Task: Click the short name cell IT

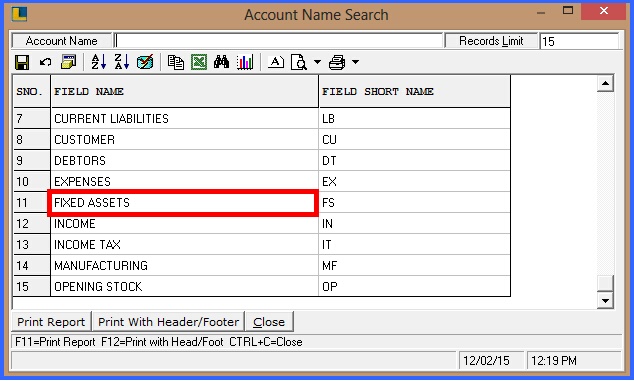Action: [414, 245]
